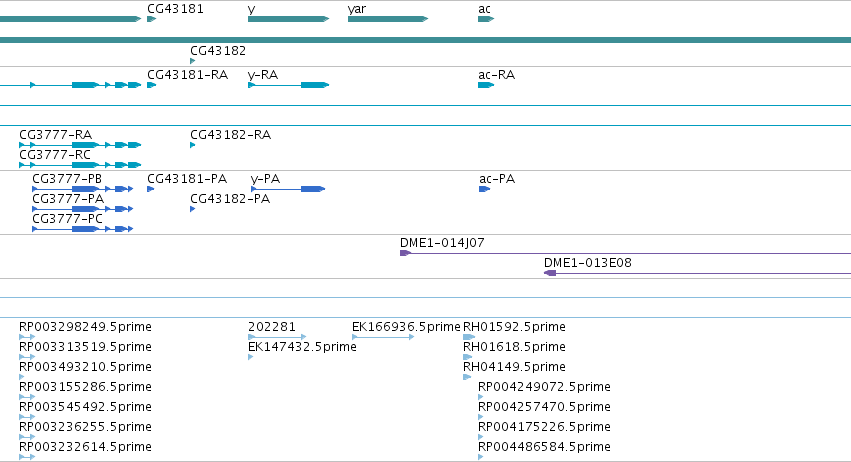Screen dimensions: 851x462
Task: Select the CG43182-RA transcript label
Action: [230, 134]
